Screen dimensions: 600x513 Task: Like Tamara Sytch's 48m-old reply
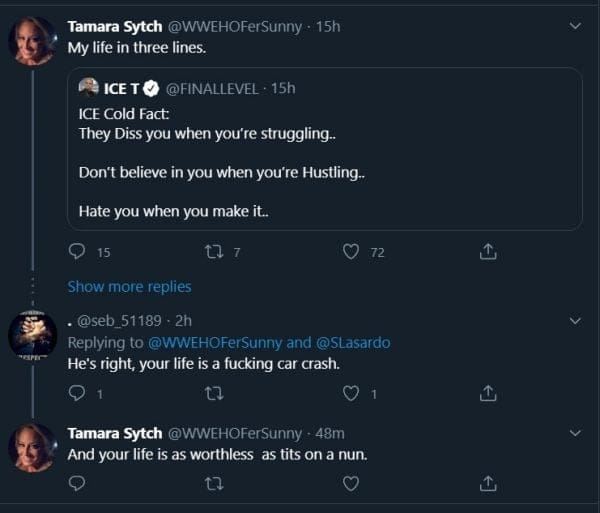pos(351,484)
